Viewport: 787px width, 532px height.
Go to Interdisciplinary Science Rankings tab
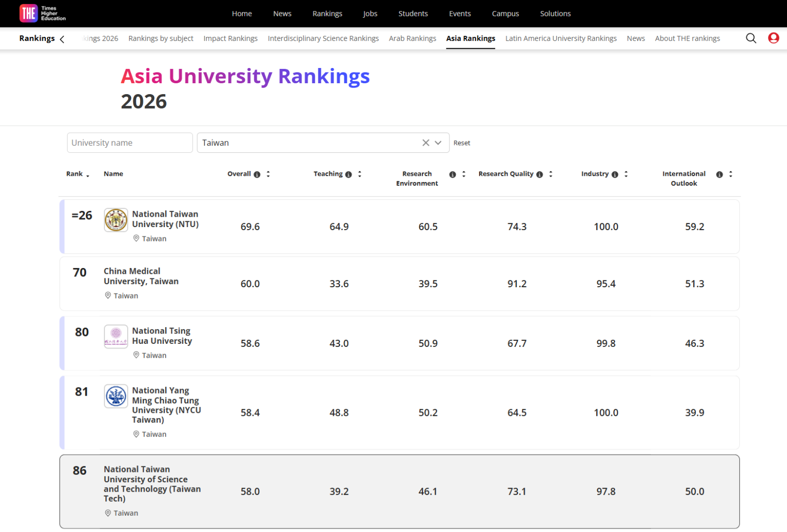[x=323, y=38]
